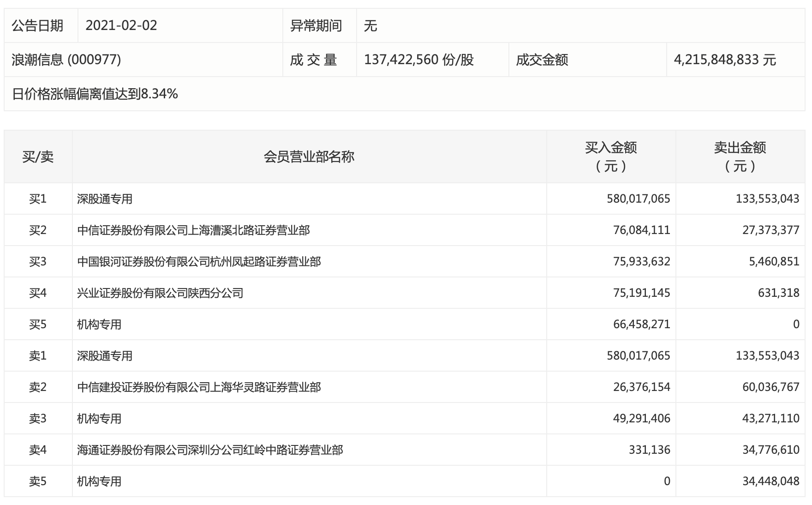Click sell amount 34,448,048
Screen dimensions: 812x505
click(x=771, y=481)
